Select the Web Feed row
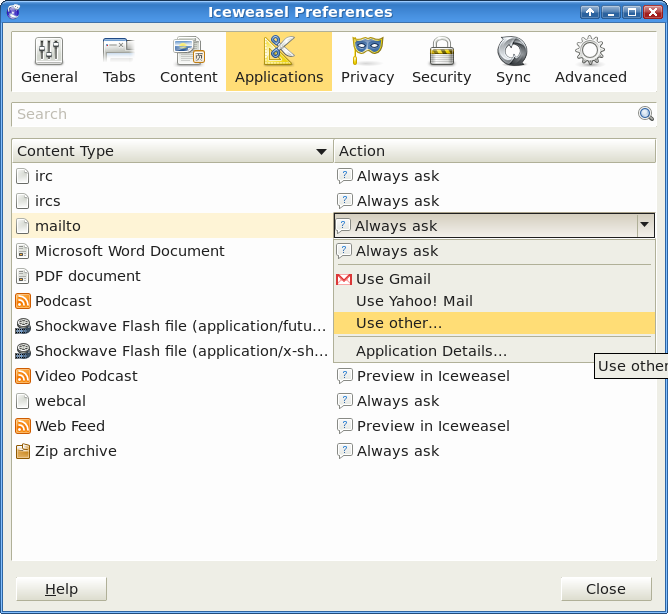Image resolution: width=668 pixels, height=614 pixels. coord(173,426)
